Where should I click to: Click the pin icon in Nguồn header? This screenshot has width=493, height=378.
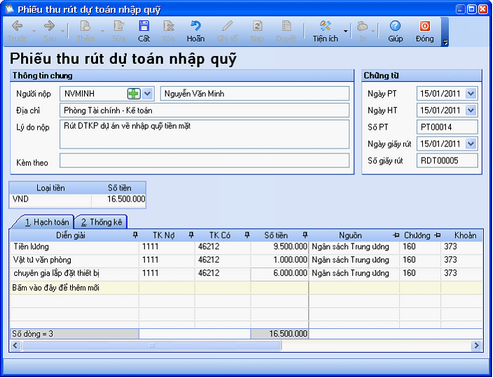pyautogui.click(x=396, y=235)
